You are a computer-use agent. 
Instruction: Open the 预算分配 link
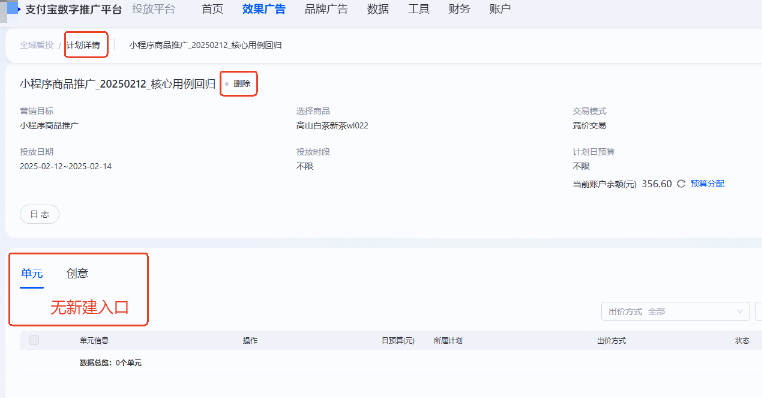pyautogui.click(x=707, y=184)
